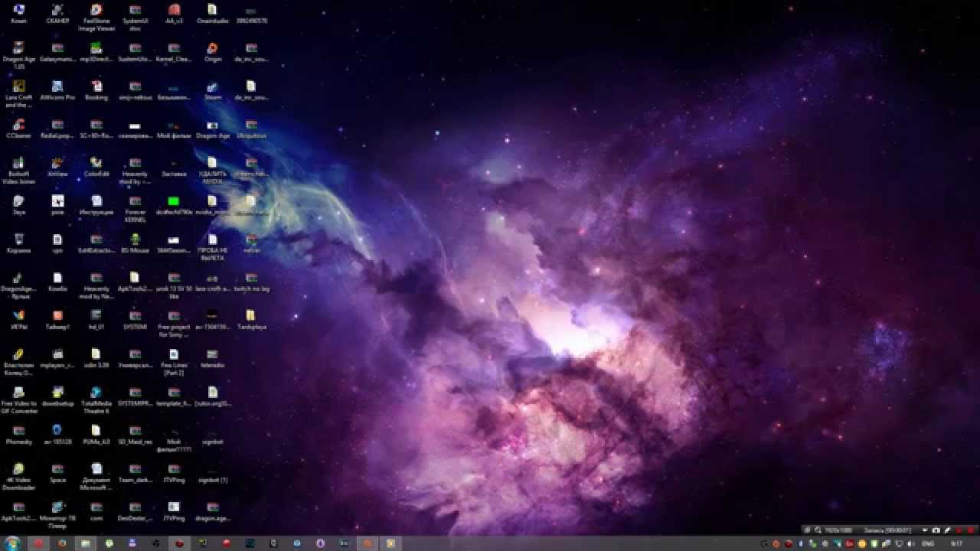This screenshot has width=980, height=551.
Task: Open the FastStone Image Viewer desktop shortcut
Action: (96, 17)
